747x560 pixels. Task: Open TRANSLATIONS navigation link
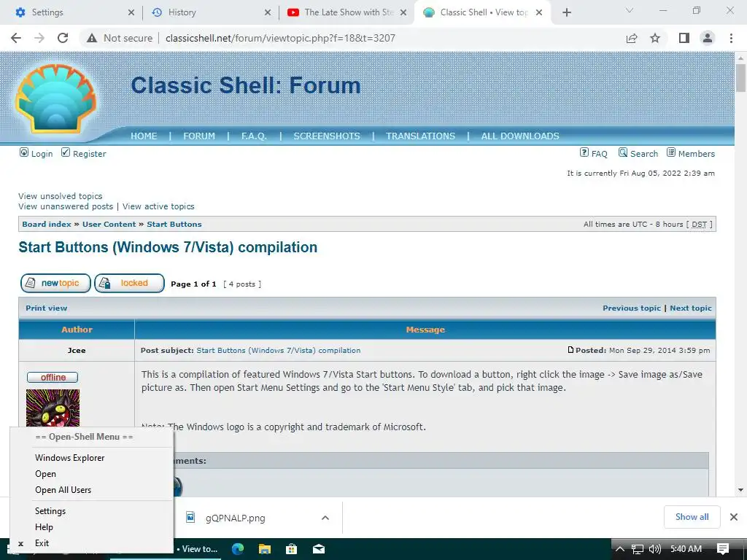421,136
